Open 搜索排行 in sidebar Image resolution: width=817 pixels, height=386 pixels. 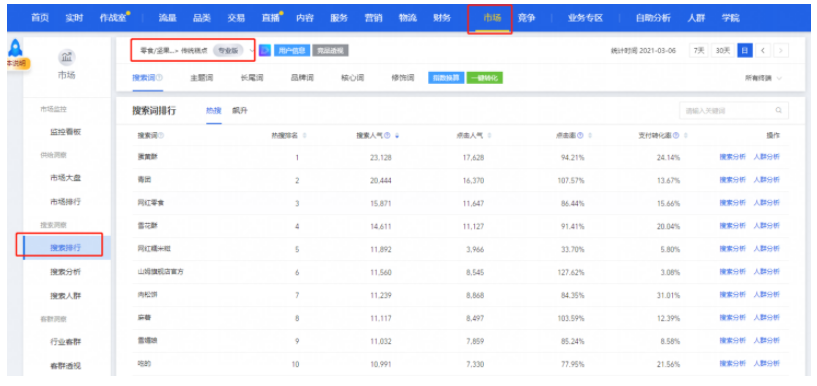[66, 247]
